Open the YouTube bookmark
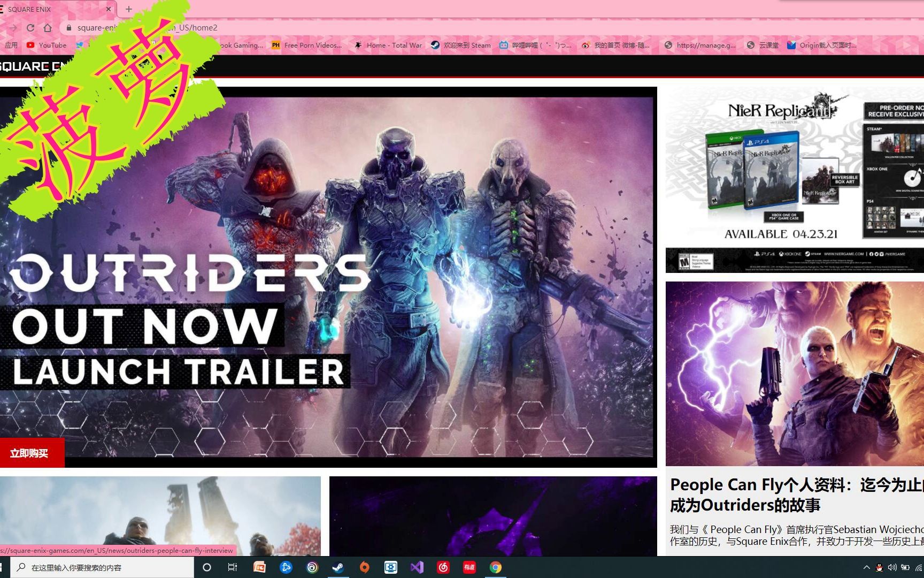The height and width of the screenshot is (578, 924). [x=47, y=45]
